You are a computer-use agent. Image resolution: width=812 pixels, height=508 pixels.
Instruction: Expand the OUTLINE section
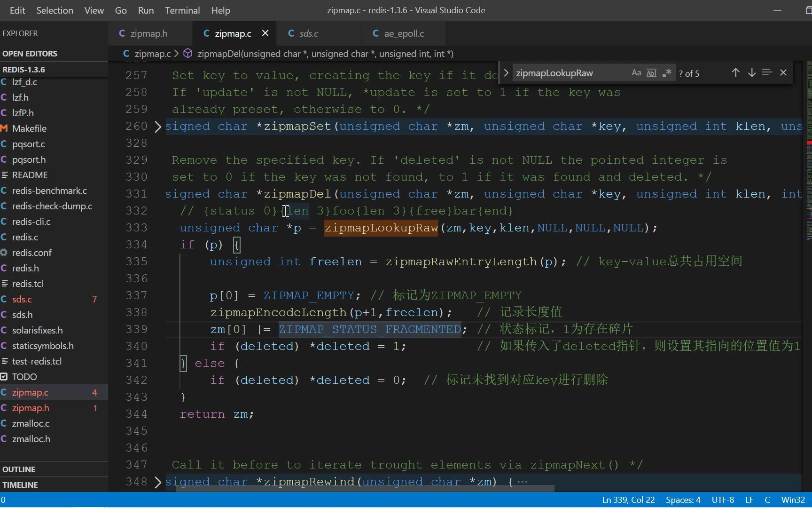click(19, 469)
